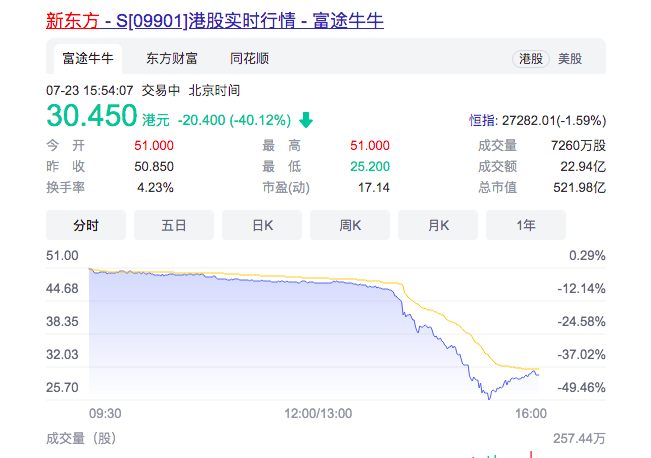Select the 分时 chart period
Screen dimensions: 651x458
[x=86, y=225]
